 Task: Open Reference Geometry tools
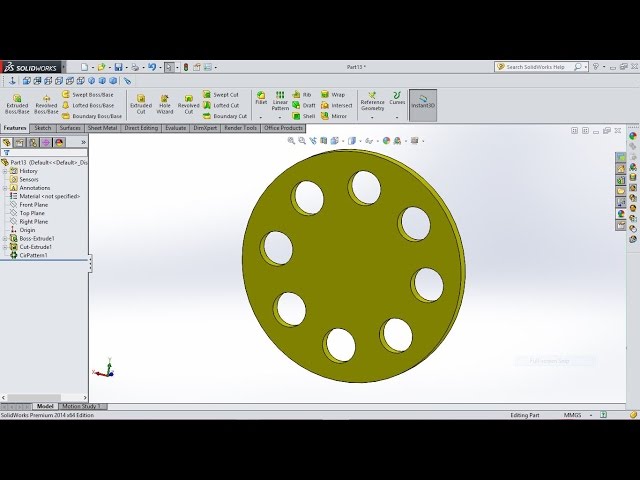pyautogui.click(x=372, y=101)
